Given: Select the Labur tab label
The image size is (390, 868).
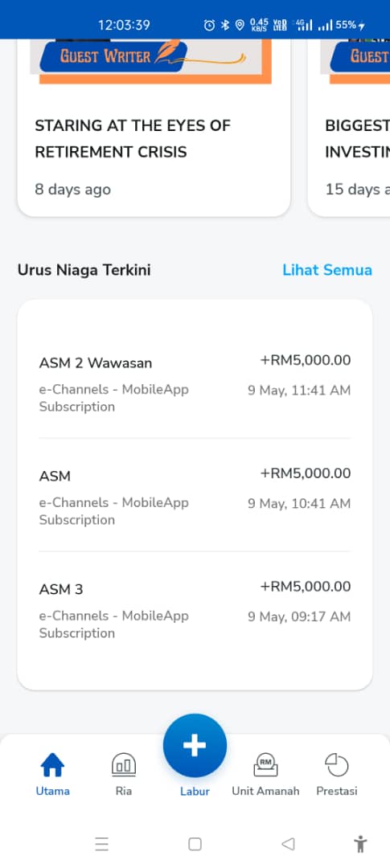Looking at the screenshot, I should click(195, 792).
